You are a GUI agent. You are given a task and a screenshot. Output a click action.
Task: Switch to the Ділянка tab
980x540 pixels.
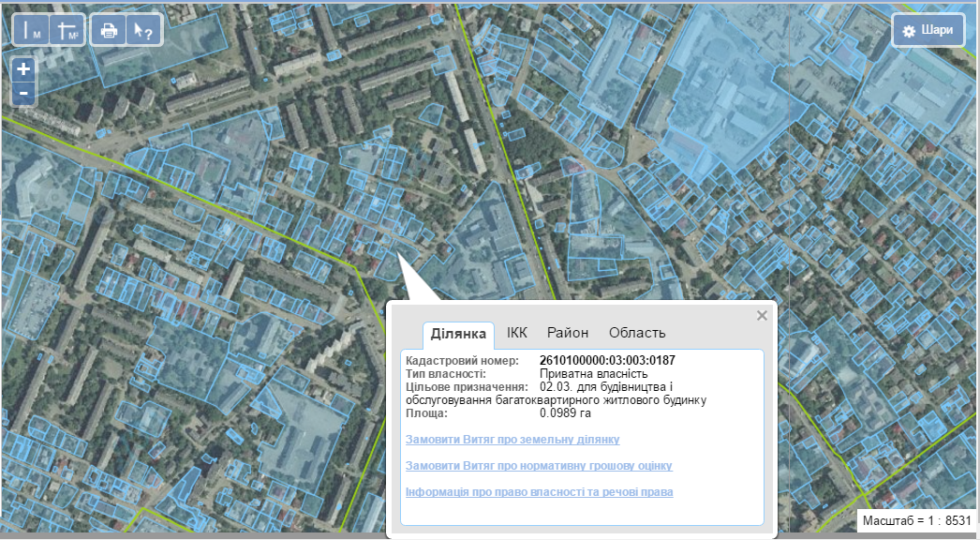tap(458, 334)
